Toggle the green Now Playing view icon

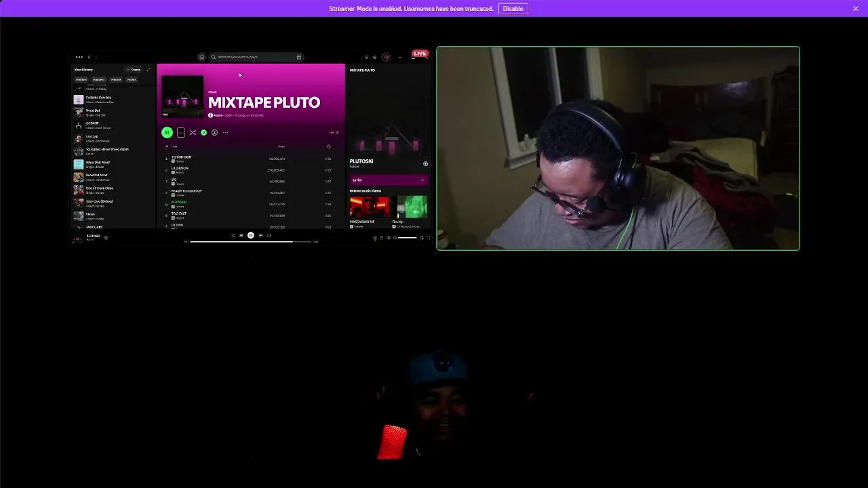point(375,238)
